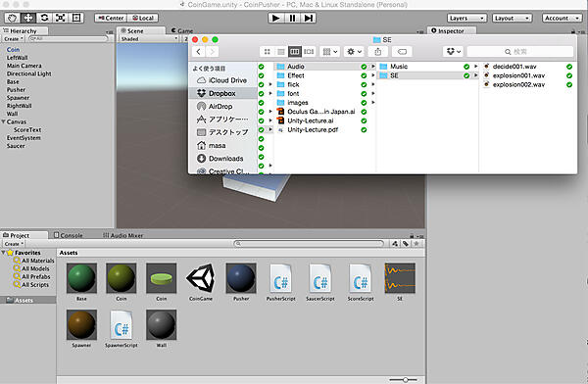Save search with the star icon

click(416, 244)
